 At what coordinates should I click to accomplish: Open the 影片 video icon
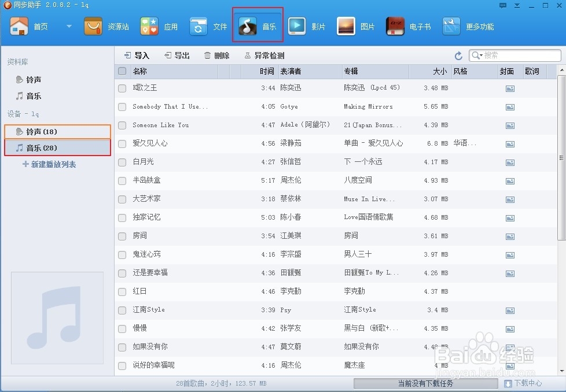click(x=297, y=27)
